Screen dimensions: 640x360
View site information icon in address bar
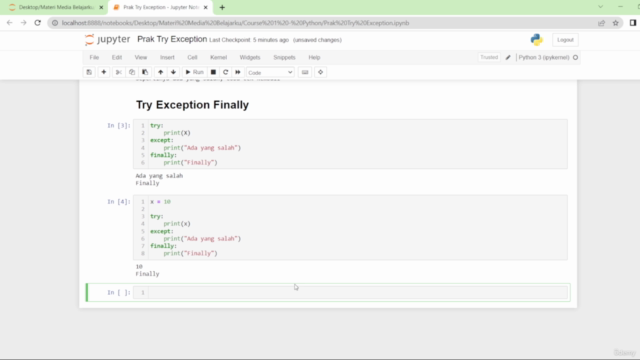[55, 23]
